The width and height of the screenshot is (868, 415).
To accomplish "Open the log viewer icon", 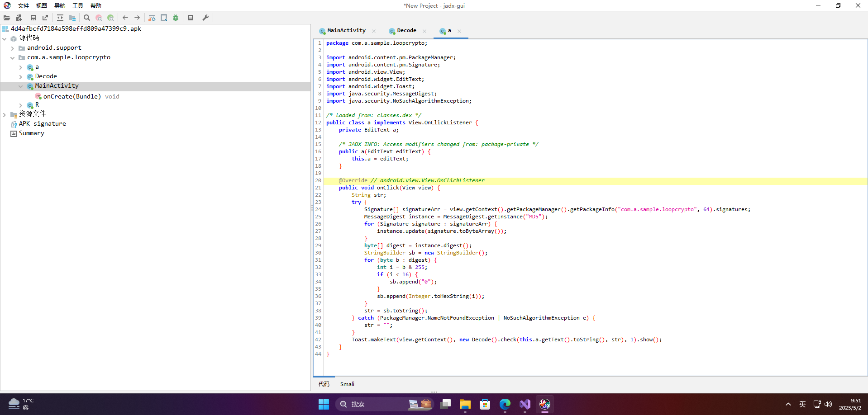I will click(191, 18).
